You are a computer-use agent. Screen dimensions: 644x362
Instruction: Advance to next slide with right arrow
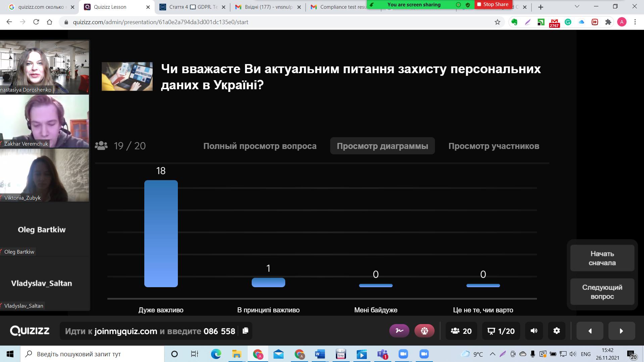[x=622, y=331]
